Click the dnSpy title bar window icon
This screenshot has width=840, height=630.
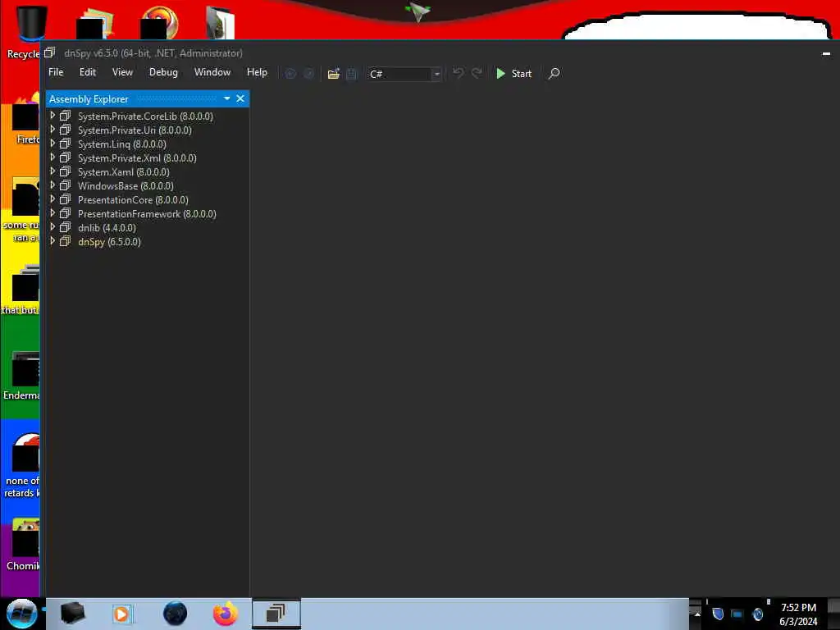click(x=50, y=52)
